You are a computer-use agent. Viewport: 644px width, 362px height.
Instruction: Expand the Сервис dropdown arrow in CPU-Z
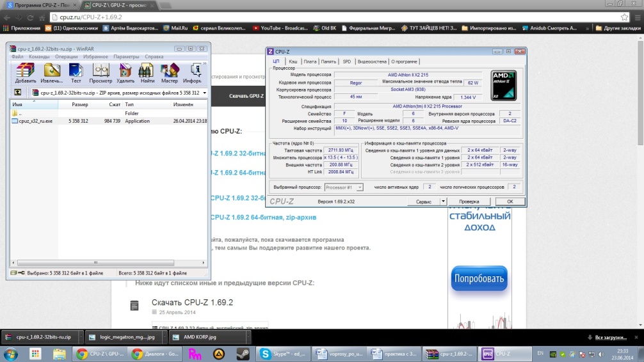click(x=443, y=201)
